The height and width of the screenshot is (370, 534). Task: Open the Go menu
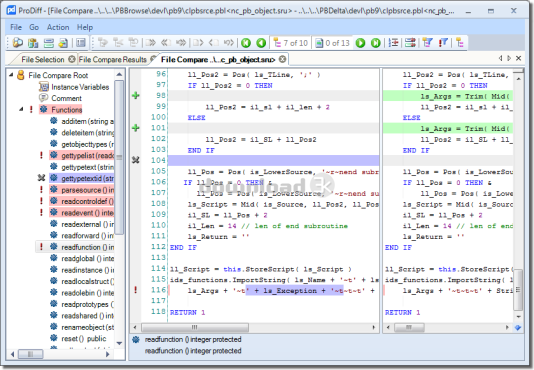34,27
